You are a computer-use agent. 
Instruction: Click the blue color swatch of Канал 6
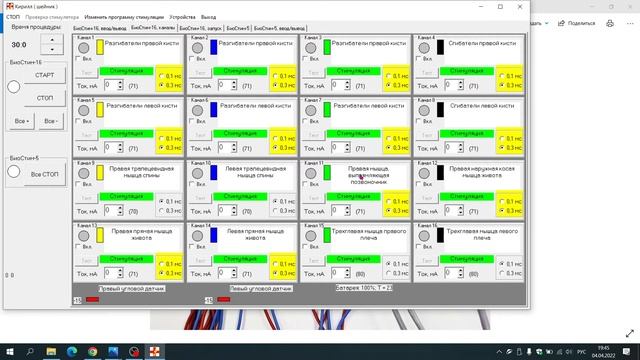(x=213, y=110)
